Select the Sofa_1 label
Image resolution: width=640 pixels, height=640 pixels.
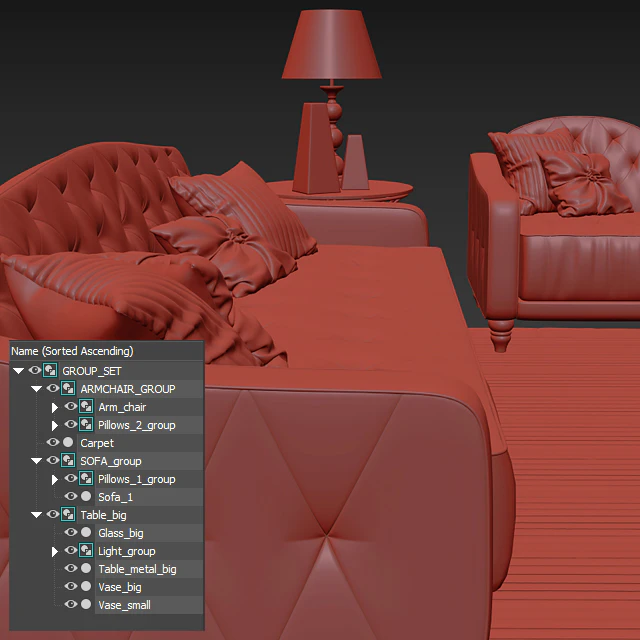(x=116, y=497)
